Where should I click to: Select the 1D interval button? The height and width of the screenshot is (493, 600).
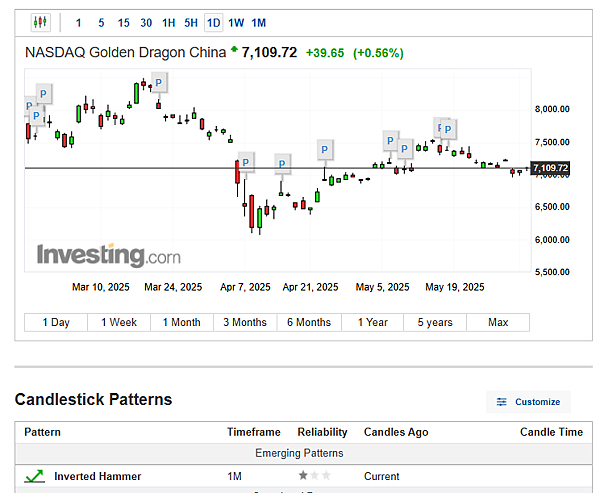click(213, 22)
